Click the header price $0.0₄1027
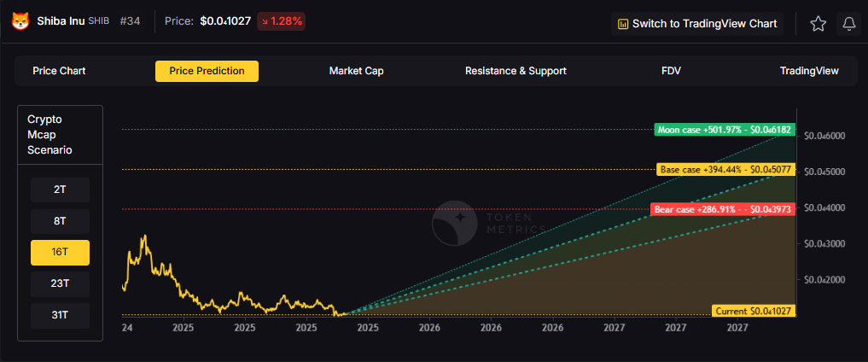This screenshot has width=868, height=362. 225,22
